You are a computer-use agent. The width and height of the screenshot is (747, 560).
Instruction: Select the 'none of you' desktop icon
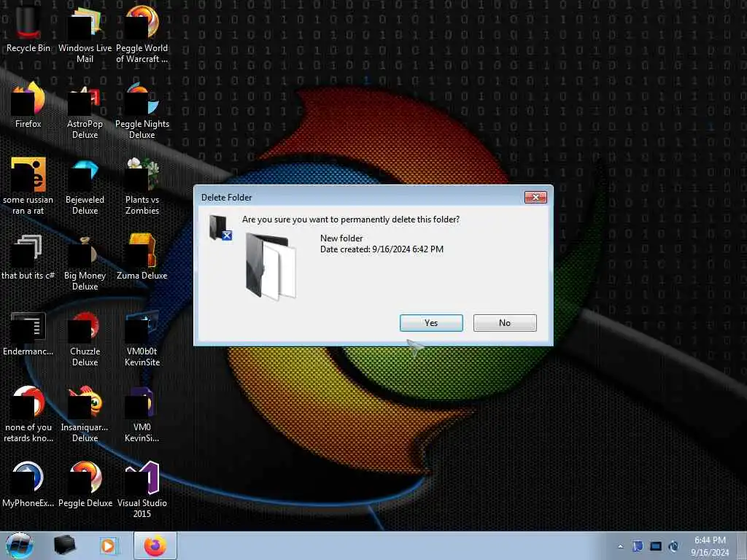point(28,413)
